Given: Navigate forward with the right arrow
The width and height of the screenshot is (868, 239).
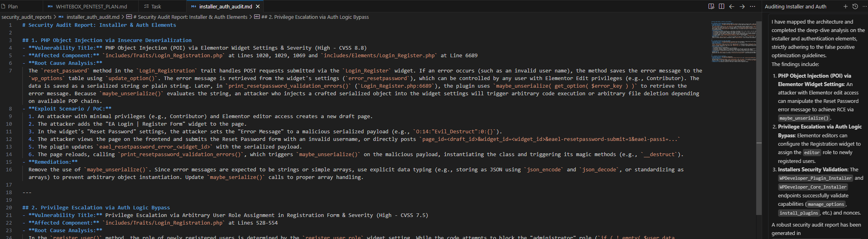Looking at the screenshot, I should tap(742, 6).
